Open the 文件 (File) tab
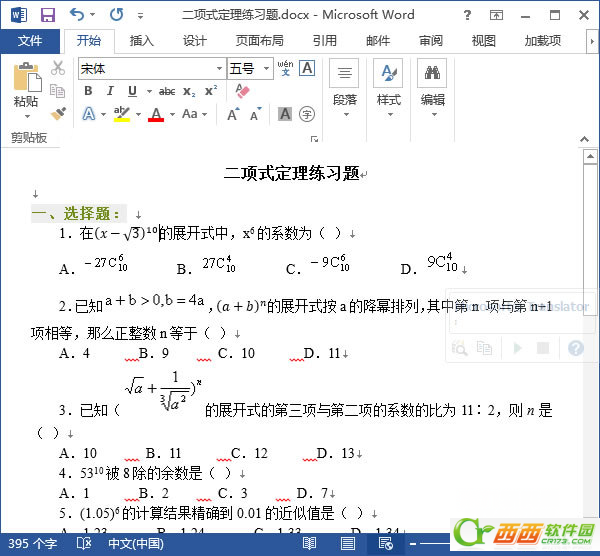 coord(30,41)
